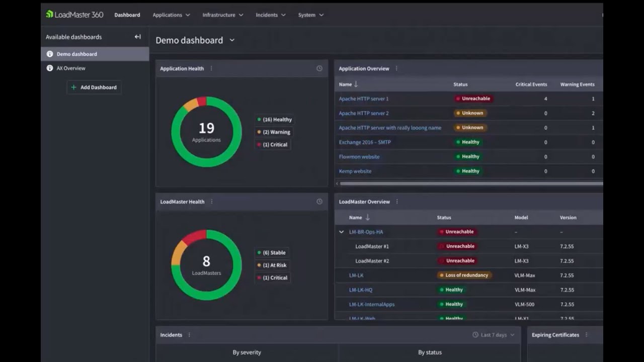Image resolution: width=644 pixels, height=362 pixels.
Task: Open the Apache HTTP server 1 link
Action: pyautogui.click(x=364, y=99)
